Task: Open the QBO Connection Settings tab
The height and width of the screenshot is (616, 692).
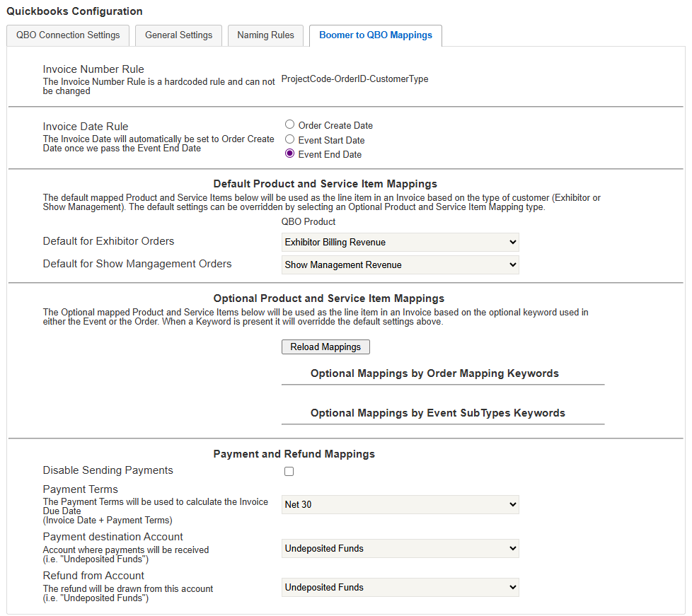Action: click(68, 35)
